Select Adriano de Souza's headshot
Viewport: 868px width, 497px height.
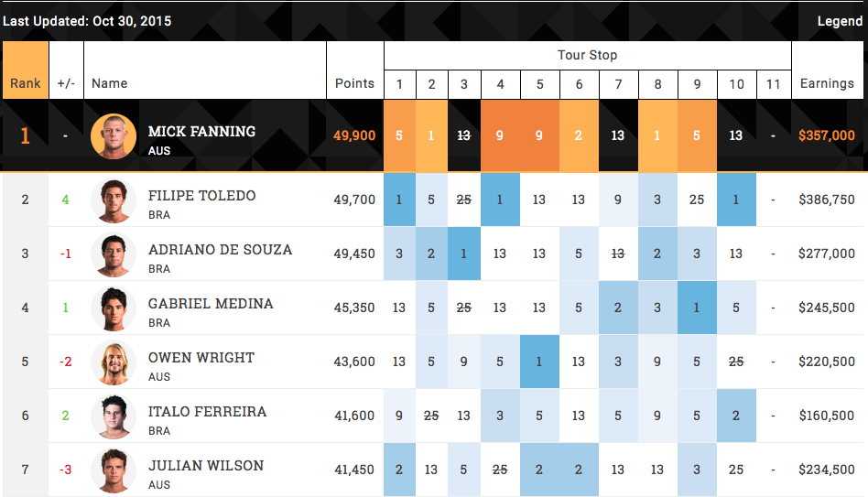[x=114, y=254]
